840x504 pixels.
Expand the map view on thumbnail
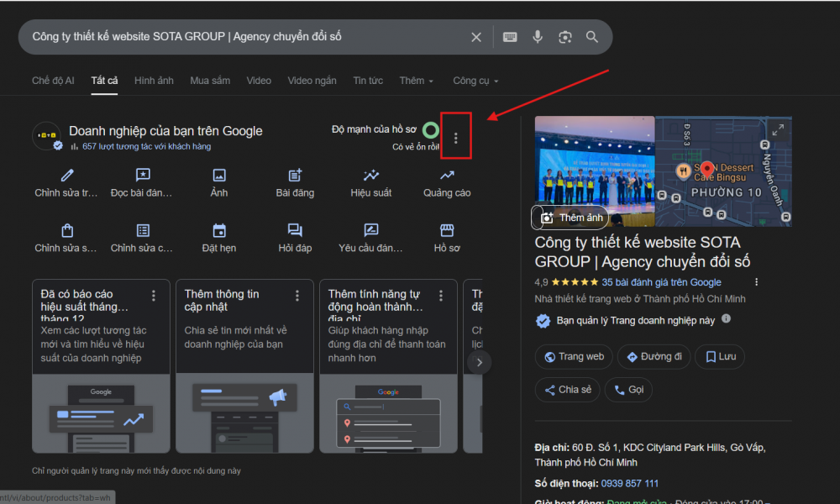(x=778, y=130)
